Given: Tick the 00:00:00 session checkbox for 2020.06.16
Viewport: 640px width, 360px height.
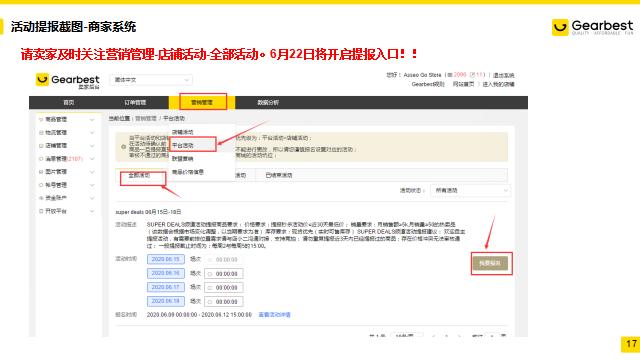Looking at the screenshot, I should tap(210, 274).
